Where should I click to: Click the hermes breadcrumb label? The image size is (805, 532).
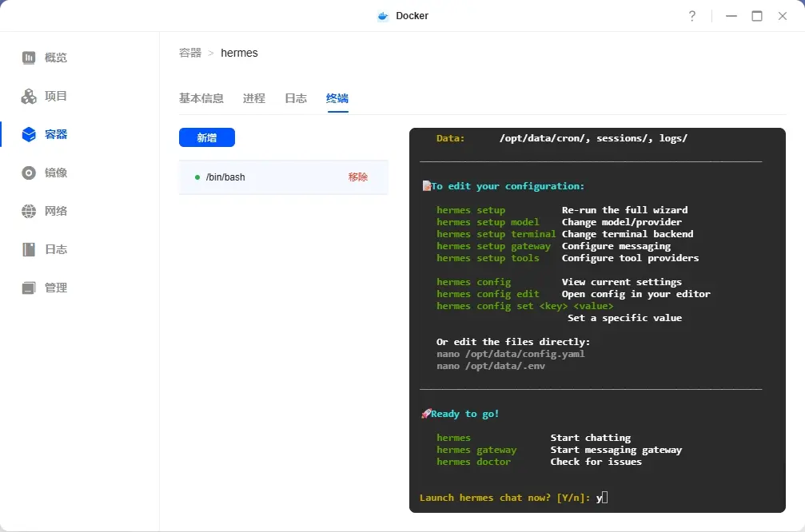[239, 53]
